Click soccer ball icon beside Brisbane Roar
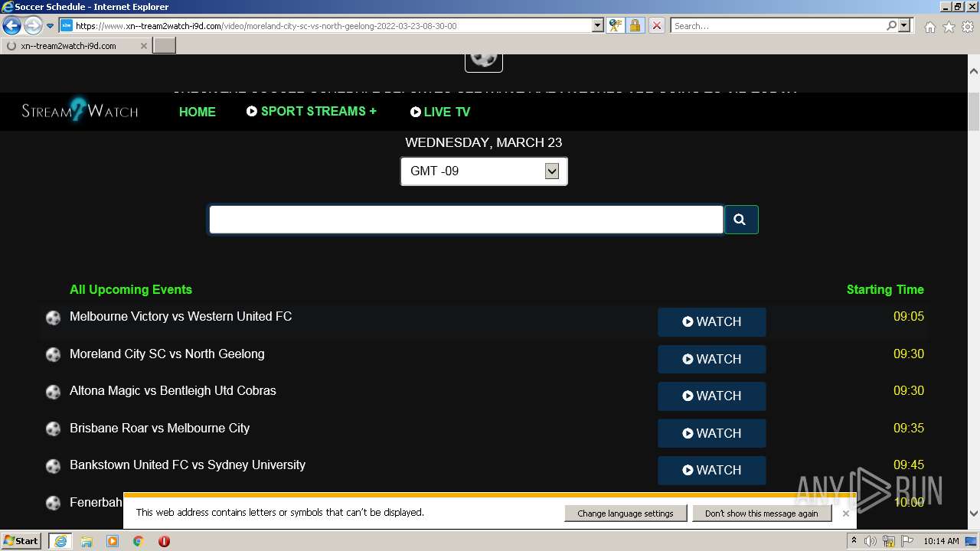980x551 pixels. (x=53, y=429)
